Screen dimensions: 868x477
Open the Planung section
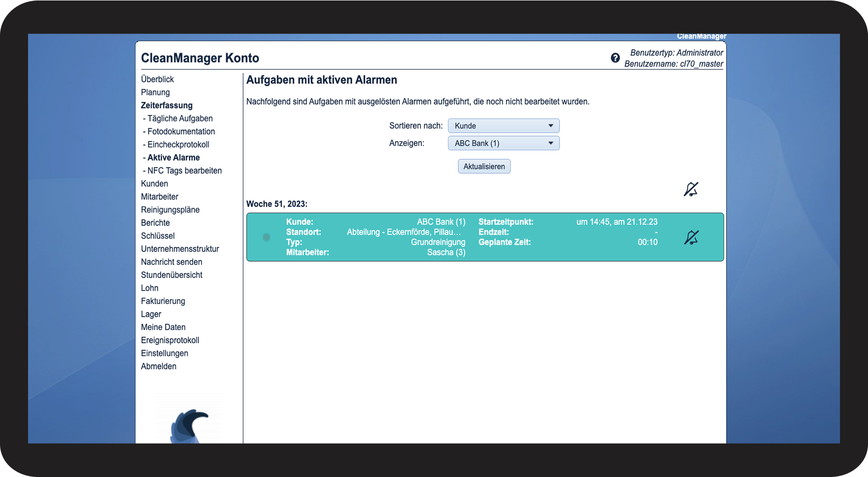155,92
